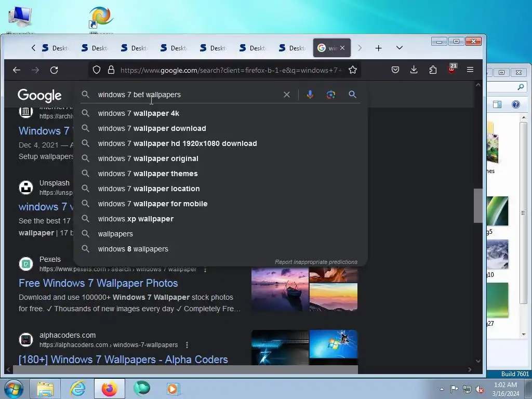Switch to the first Deskt tab

pos(55,48)
